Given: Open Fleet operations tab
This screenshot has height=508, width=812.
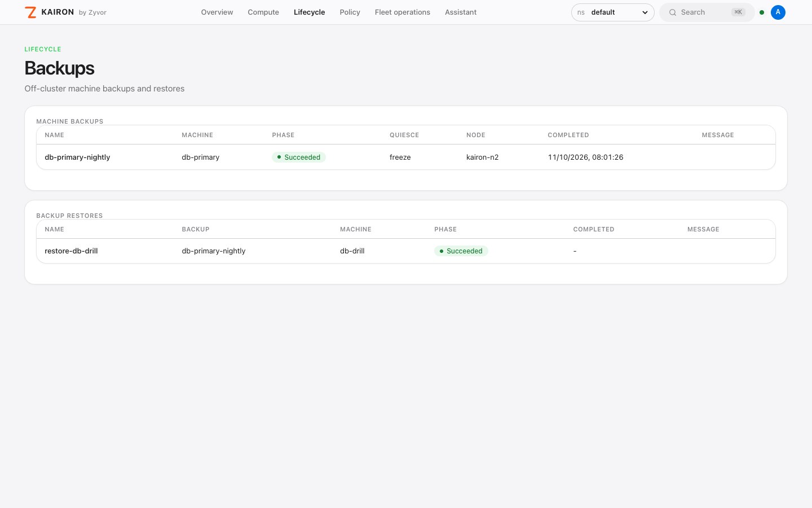Looking at the screenshot, I should 403,12.
